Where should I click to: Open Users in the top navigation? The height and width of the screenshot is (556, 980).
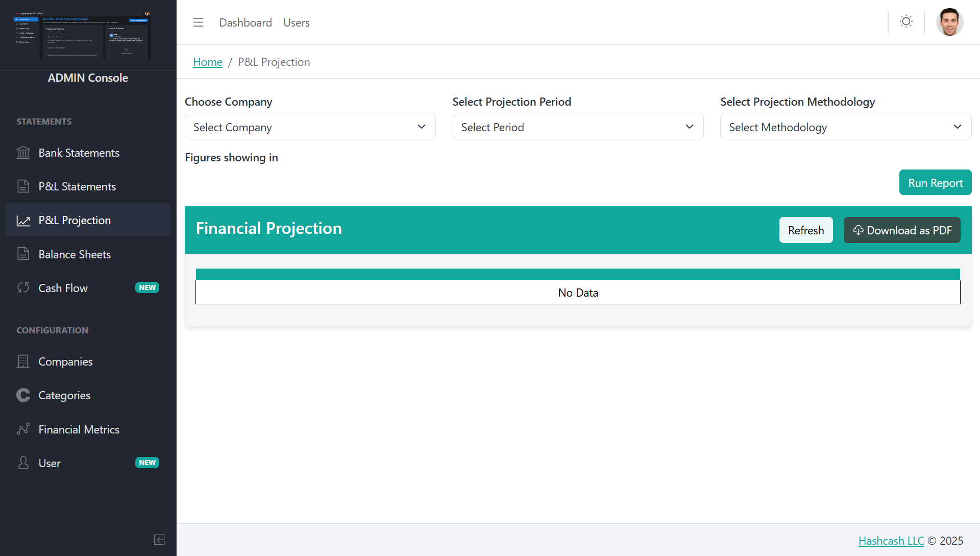click(x=297, y=22)
